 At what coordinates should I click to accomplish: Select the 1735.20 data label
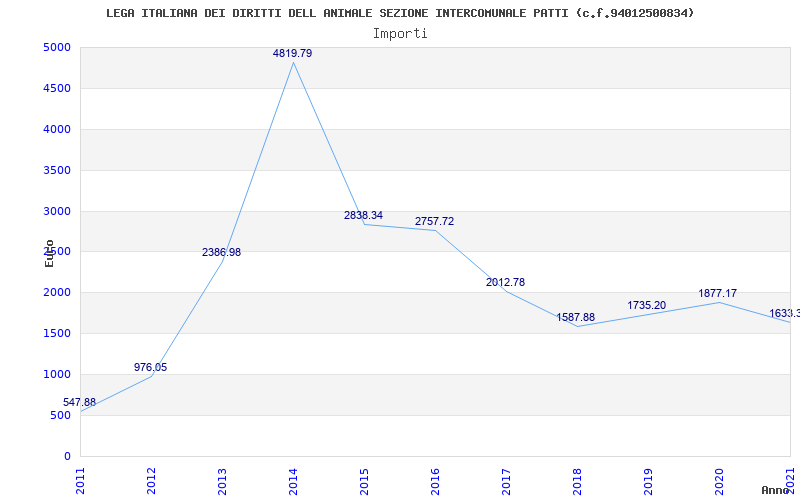coord(646,305)
